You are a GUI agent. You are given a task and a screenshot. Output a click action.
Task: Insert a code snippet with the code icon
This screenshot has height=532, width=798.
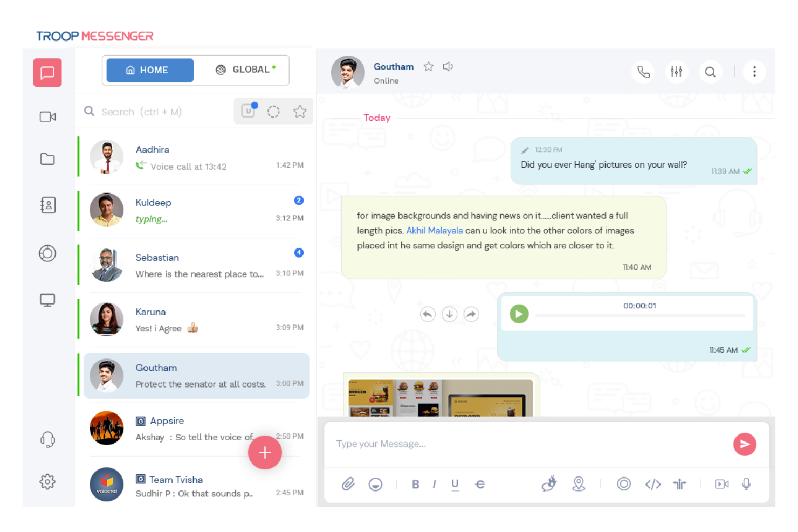click(652, 484)
